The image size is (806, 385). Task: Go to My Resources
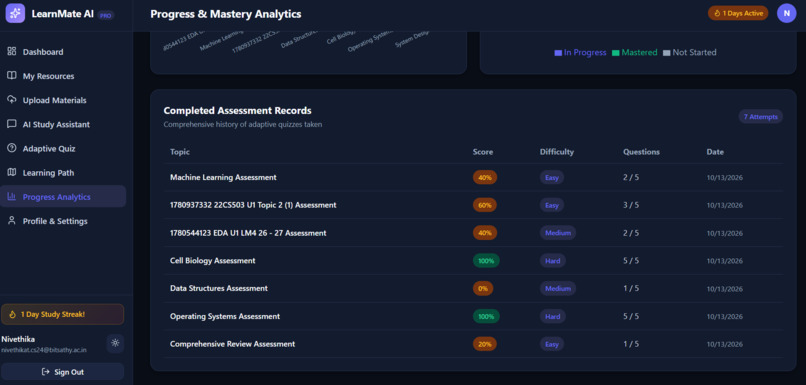tap(63, 76)
